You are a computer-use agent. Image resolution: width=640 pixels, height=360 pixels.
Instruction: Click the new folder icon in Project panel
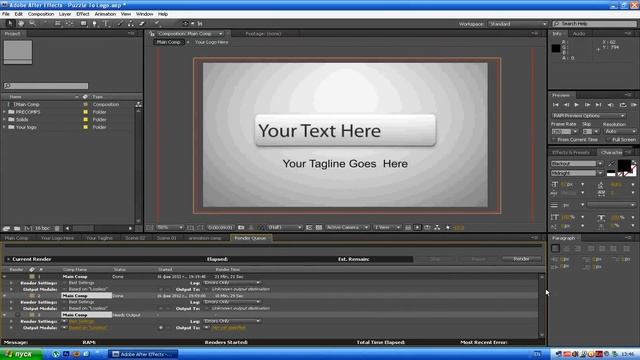(17, 228)
